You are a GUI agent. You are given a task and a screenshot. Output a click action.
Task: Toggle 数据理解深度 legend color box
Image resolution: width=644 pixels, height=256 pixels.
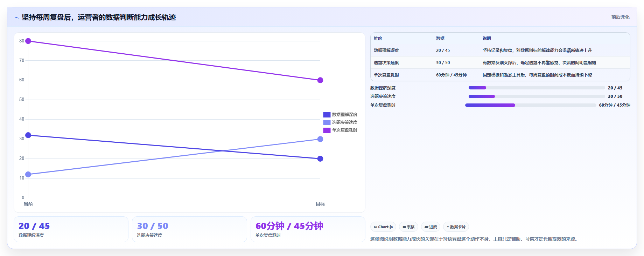(327, 115)
